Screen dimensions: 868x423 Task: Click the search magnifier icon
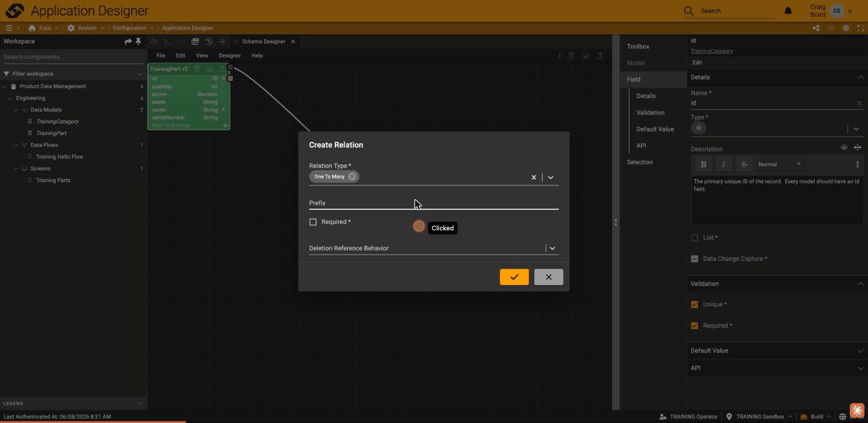coord(688,11)
